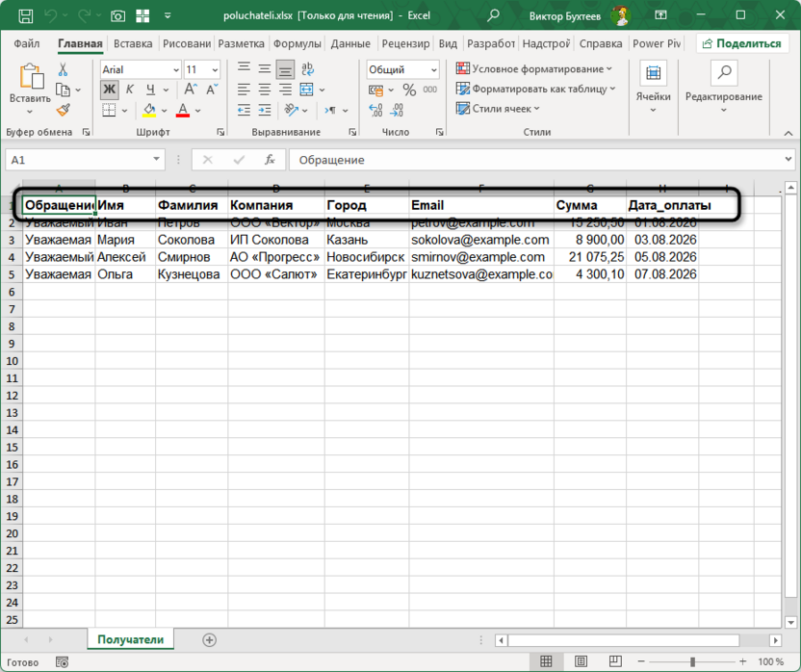Switch to Normal view in status bar

pyautogui.click(x=546, y=661)
